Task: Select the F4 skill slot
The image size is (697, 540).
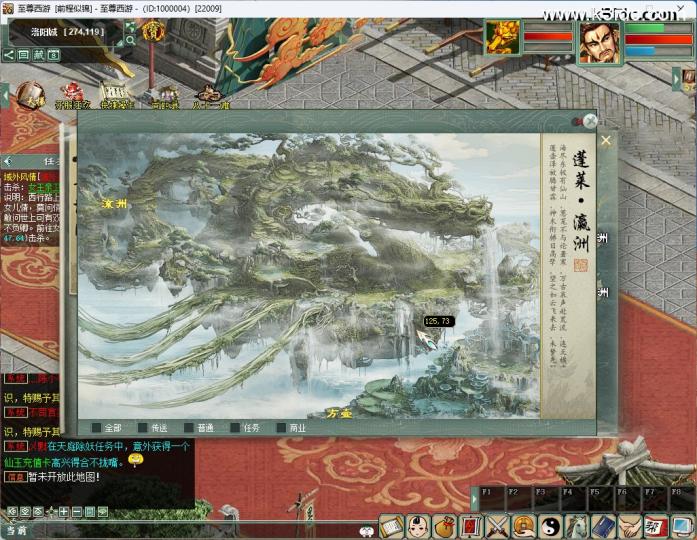Action: 573,500
